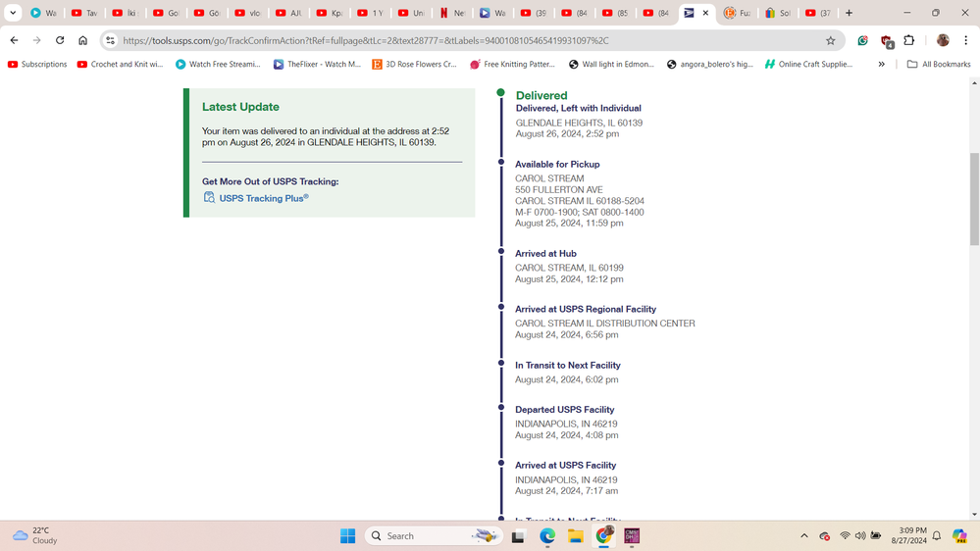Open the OneDrive sync error tray icon

pyautogui.click(x=824, y=536)
